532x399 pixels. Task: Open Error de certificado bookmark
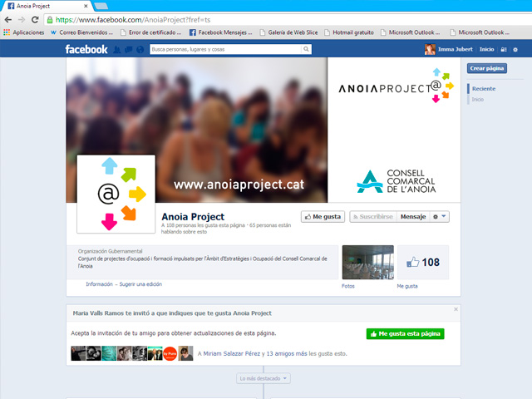[150, 32]
